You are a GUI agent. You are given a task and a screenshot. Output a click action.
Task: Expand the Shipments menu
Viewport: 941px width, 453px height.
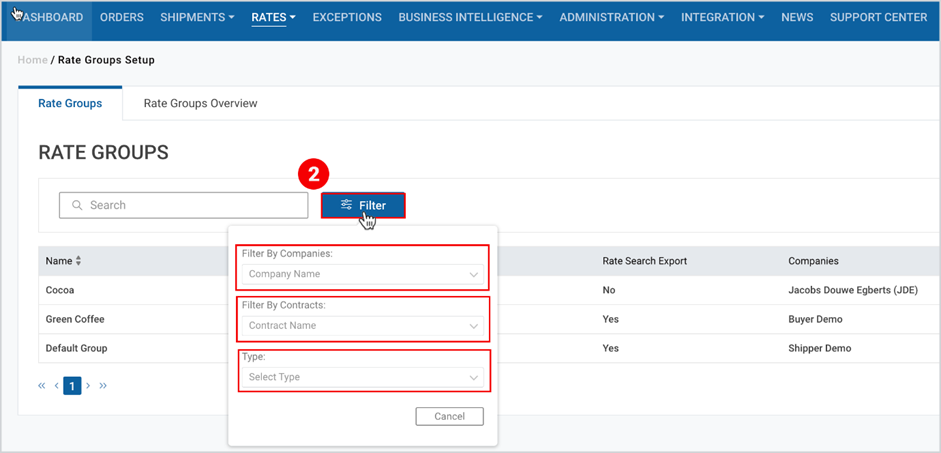tap(197, 17)
